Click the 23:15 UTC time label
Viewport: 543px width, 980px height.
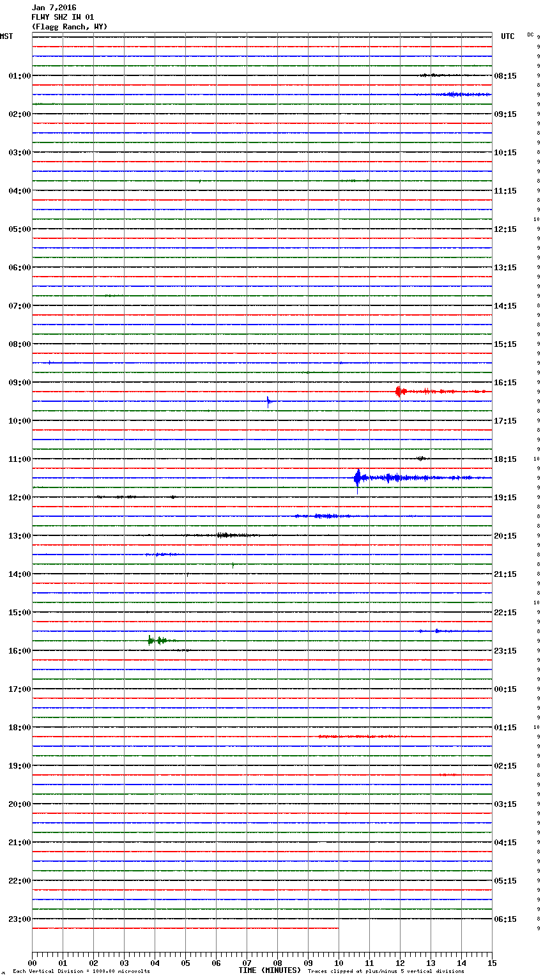[505, 650]
